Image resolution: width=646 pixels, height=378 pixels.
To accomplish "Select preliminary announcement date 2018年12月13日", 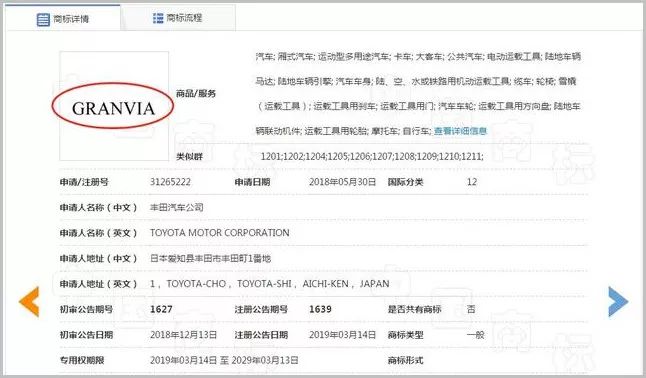I will pyautogui.click(x=183, y=335).
